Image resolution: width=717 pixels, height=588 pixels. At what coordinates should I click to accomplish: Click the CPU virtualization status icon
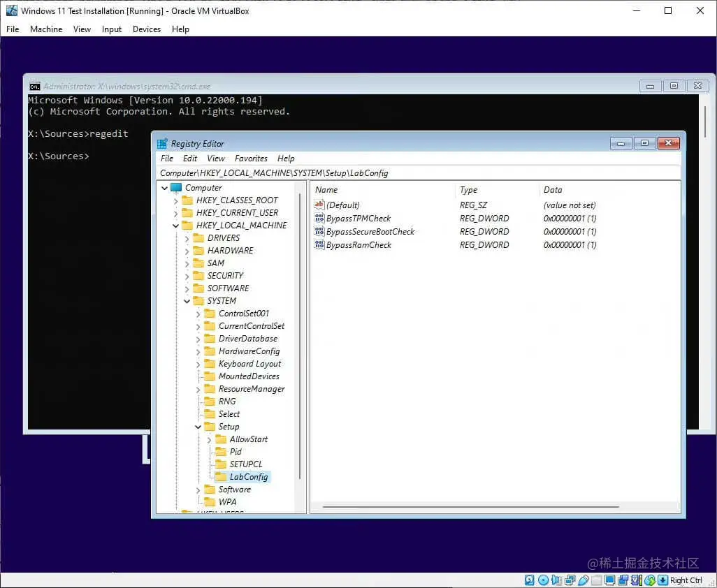[x=636, y=580]
